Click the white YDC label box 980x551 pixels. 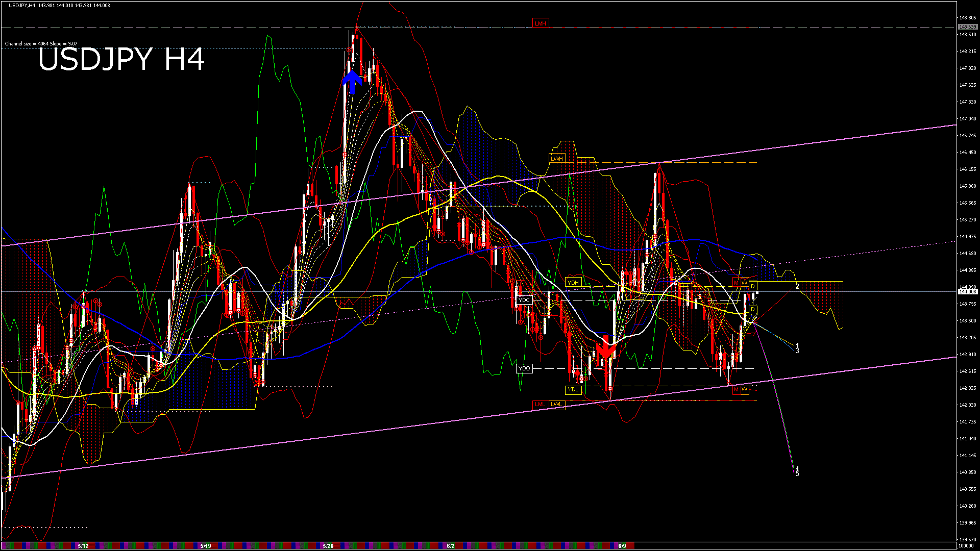tap(524, 300)
